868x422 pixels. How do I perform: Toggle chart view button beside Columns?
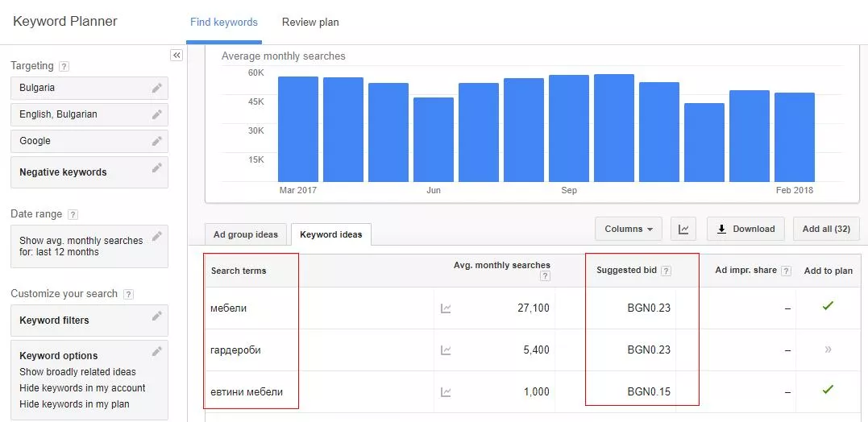(x=683, y=229)
